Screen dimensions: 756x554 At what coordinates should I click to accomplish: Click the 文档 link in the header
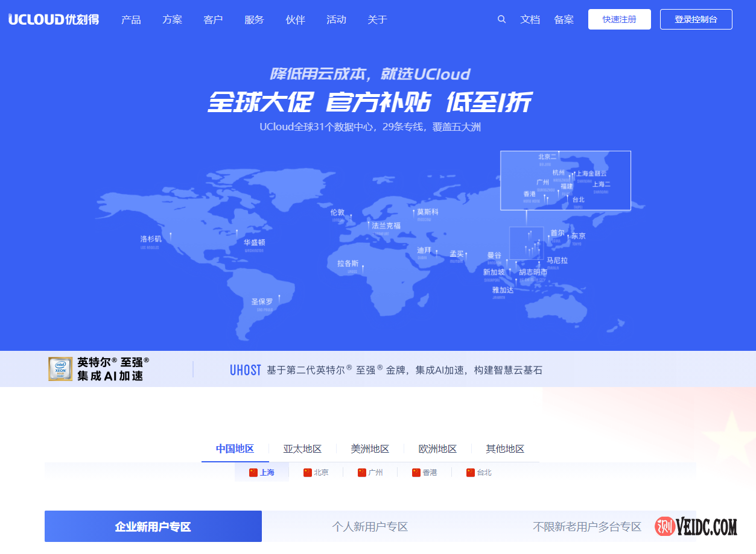pos(530,19)
